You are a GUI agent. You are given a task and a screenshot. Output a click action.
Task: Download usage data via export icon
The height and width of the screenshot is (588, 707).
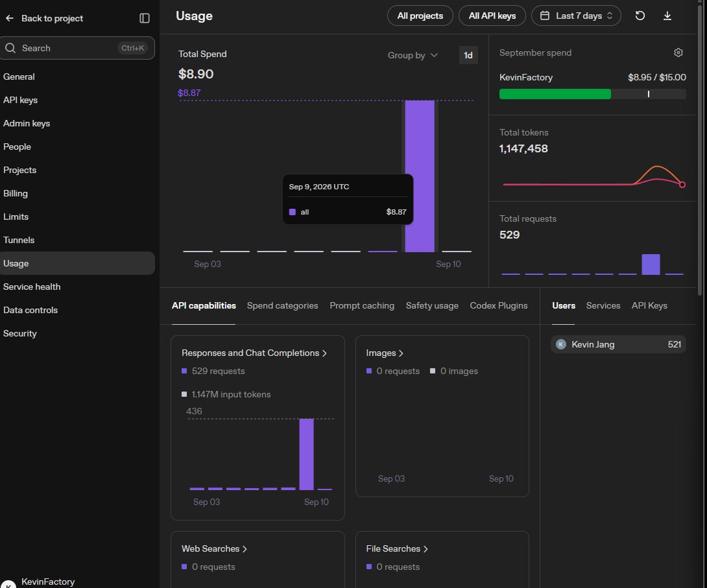pos(667,16)
